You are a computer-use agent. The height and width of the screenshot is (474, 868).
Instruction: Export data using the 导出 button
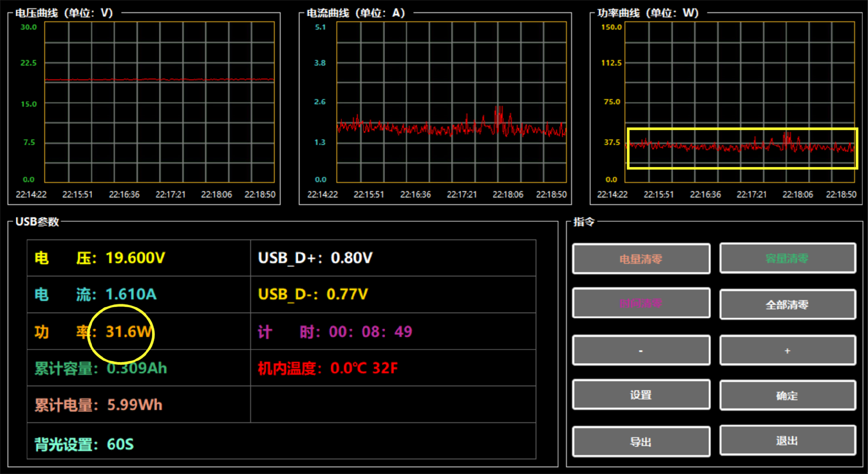click(641, 442)
